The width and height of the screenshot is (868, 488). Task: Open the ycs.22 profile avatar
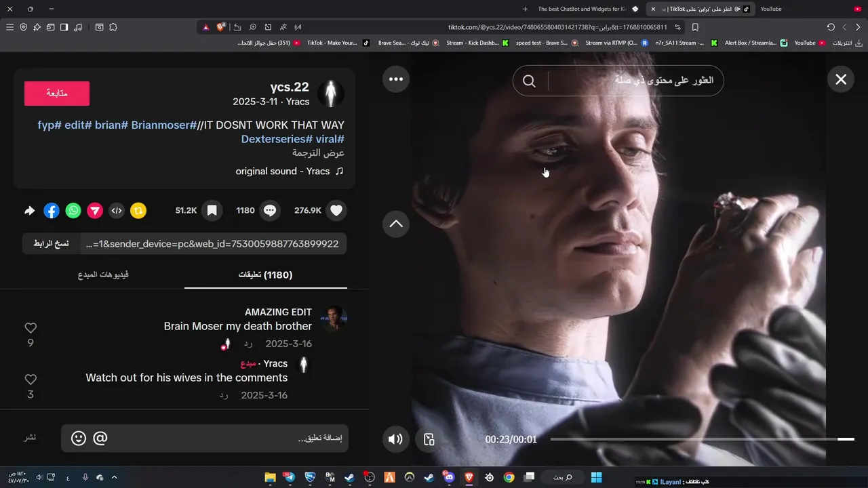[x=331, y=94]
